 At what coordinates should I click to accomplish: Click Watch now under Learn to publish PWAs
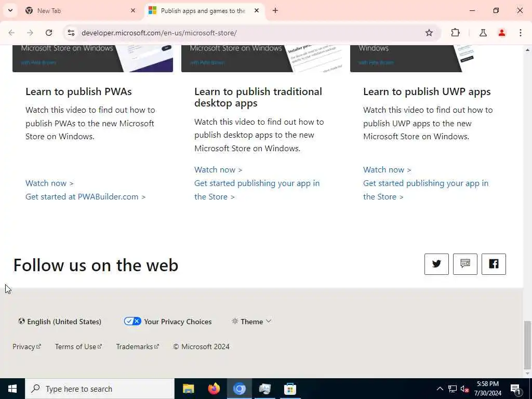pos(49,183)
